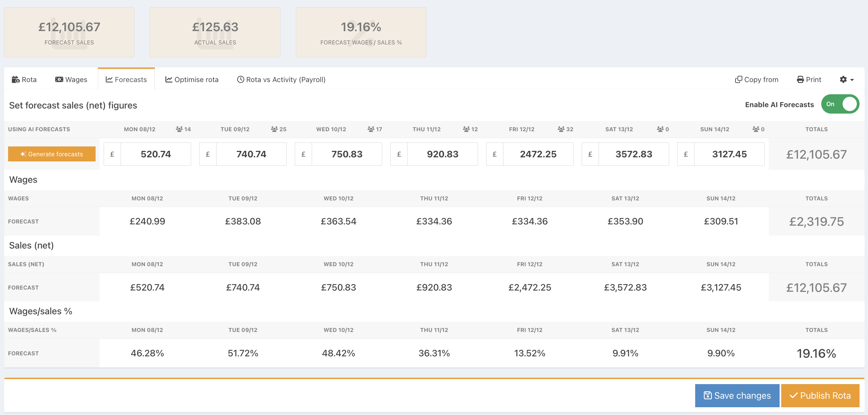Click the staff count icon for Friday 12/12
868x415 pixels.
tap(561, 129)
